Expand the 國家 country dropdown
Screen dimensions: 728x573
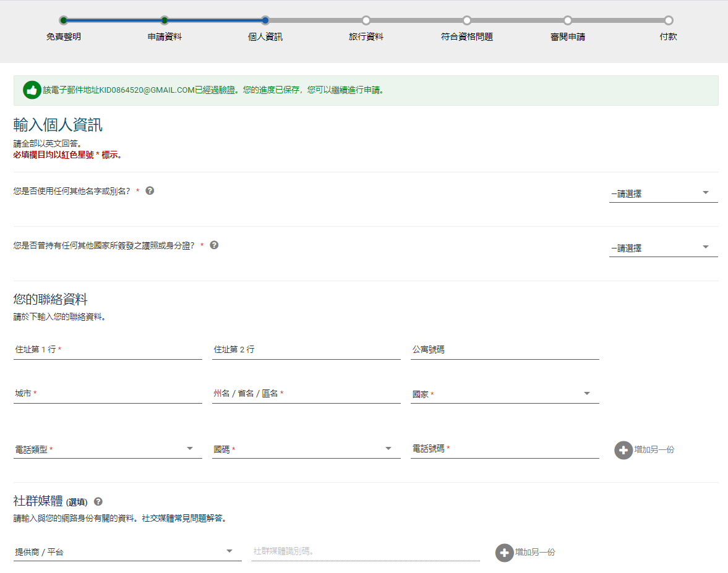505,394
